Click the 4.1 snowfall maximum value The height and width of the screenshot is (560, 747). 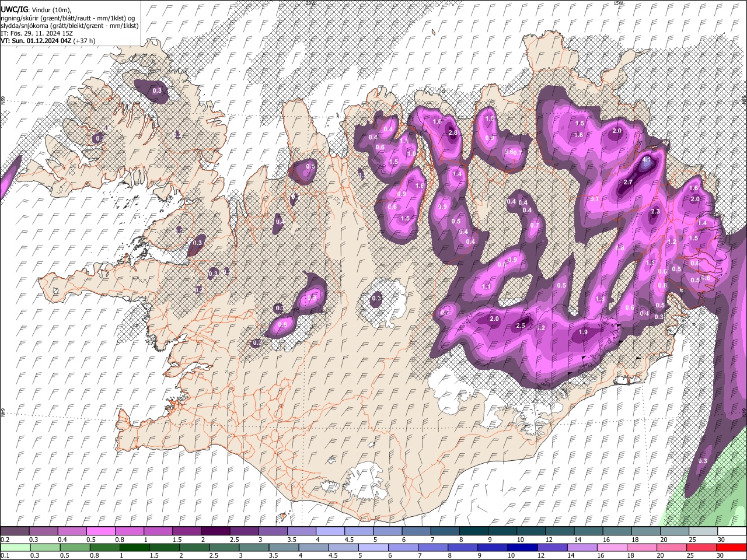tap(646, 159)
